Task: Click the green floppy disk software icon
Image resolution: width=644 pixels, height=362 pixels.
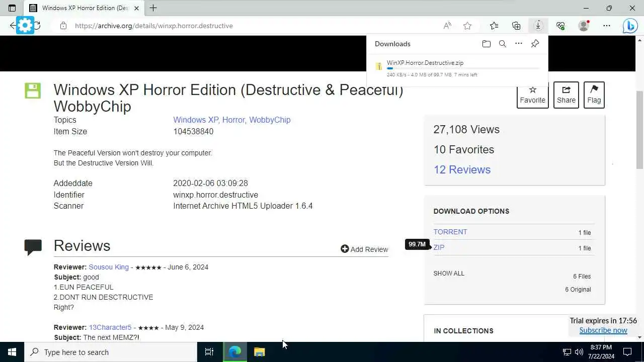Action: (x=33, y=90)
